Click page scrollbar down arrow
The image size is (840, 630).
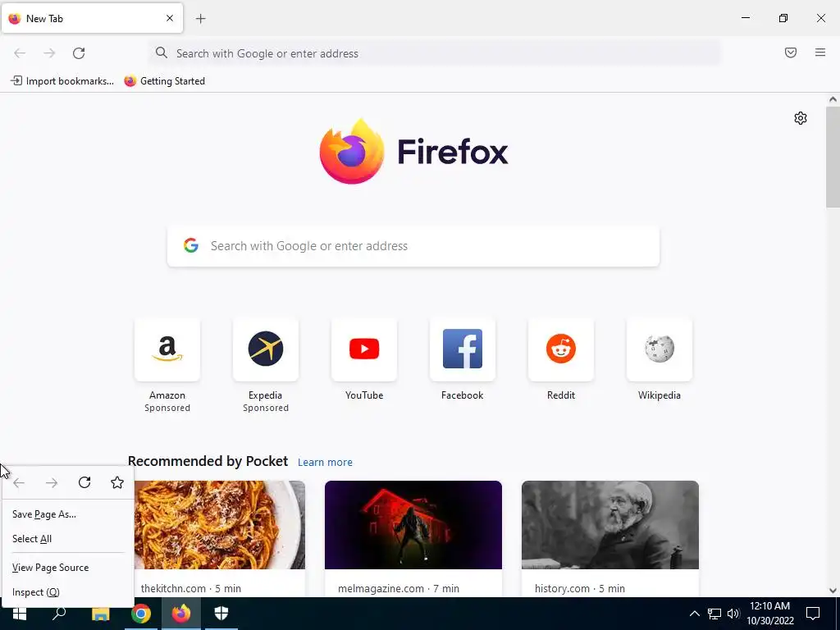[x=833, y=591]
